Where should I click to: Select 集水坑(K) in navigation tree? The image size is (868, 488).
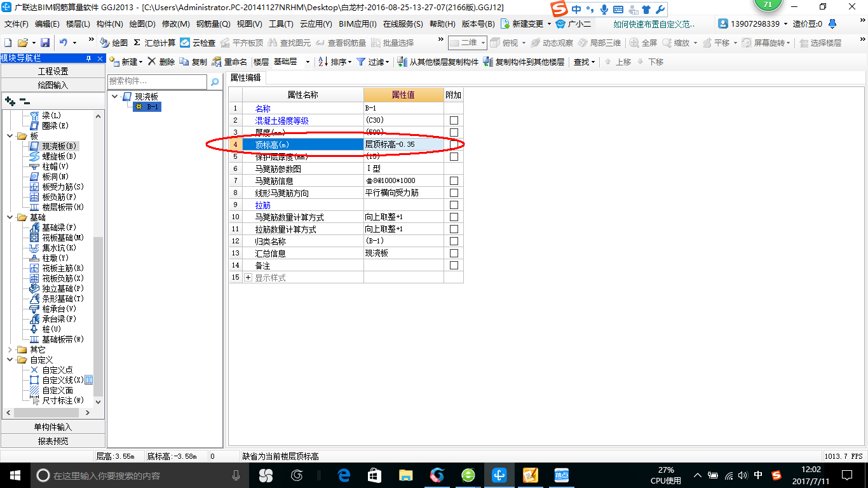click(59, 248)
